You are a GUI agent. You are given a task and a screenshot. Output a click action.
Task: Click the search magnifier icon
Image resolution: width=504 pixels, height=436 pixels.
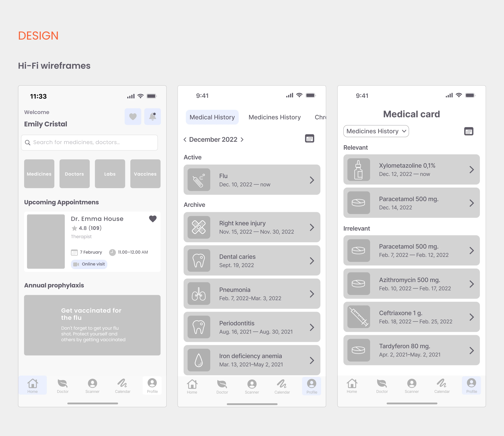pos(28,143)
